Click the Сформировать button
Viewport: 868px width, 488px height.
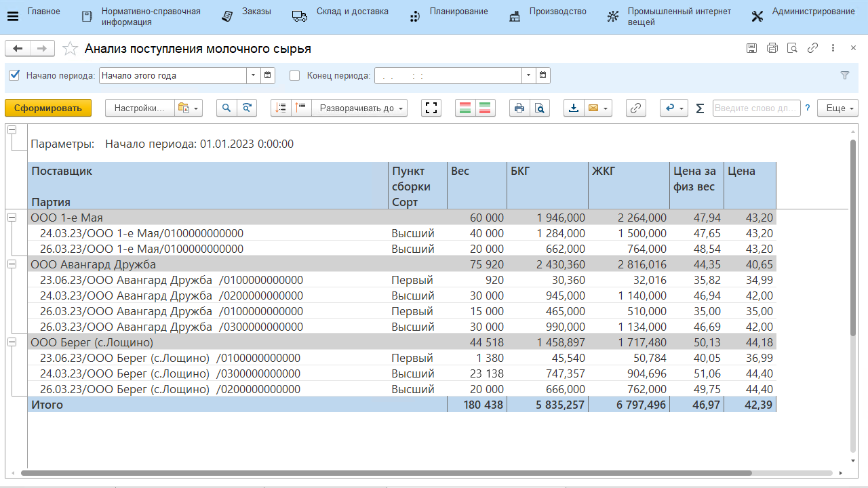pyautogui.click(x=48, y=108)
